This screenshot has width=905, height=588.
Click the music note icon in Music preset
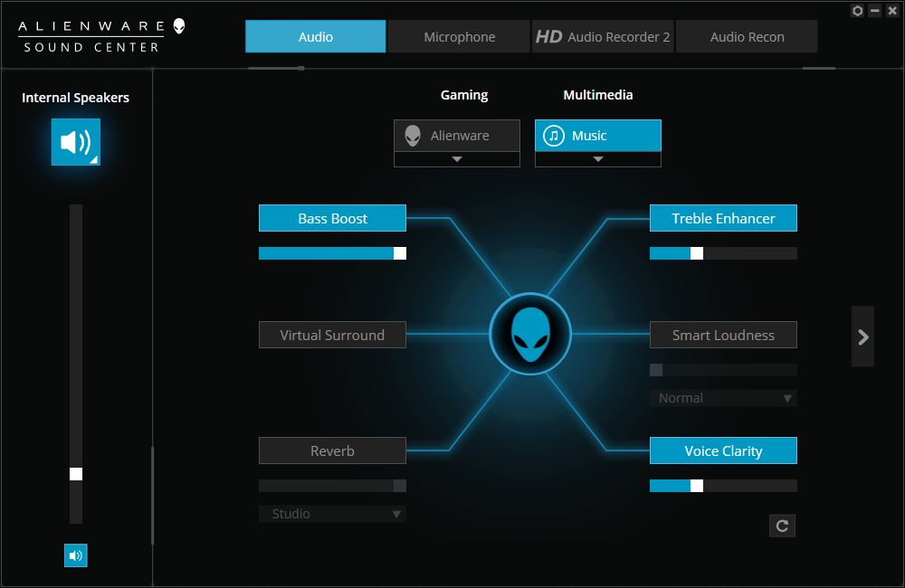point(554,136)
